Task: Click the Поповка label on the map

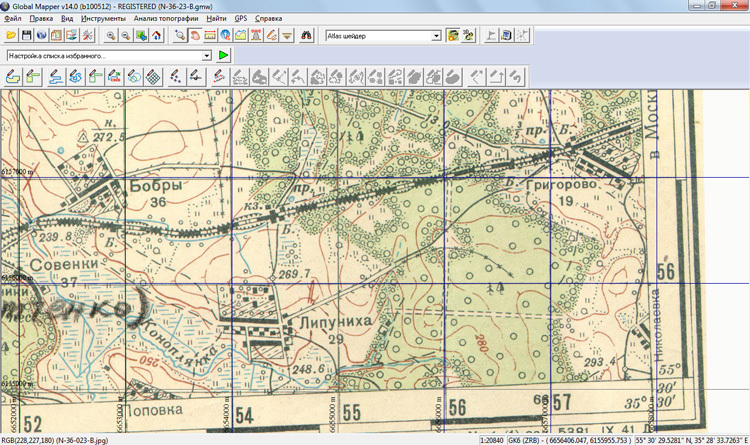Action: tap(153, 410)
